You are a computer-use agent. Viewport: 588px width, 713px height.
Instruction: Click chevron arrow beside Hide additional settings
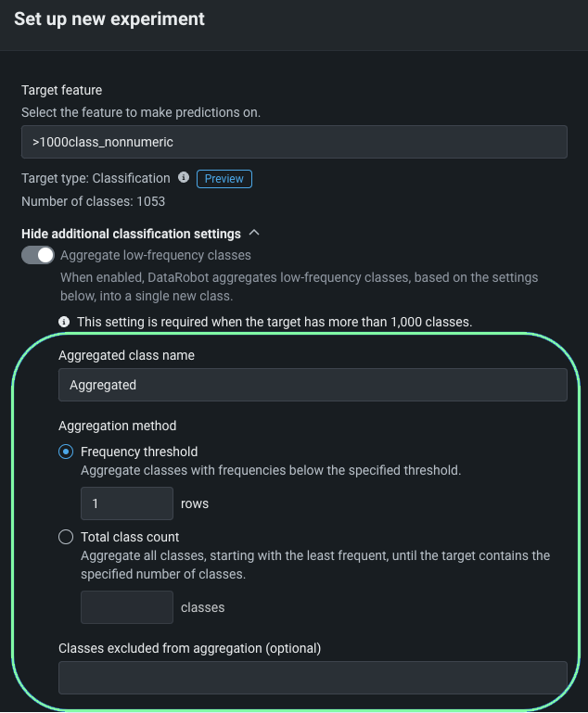255,234
